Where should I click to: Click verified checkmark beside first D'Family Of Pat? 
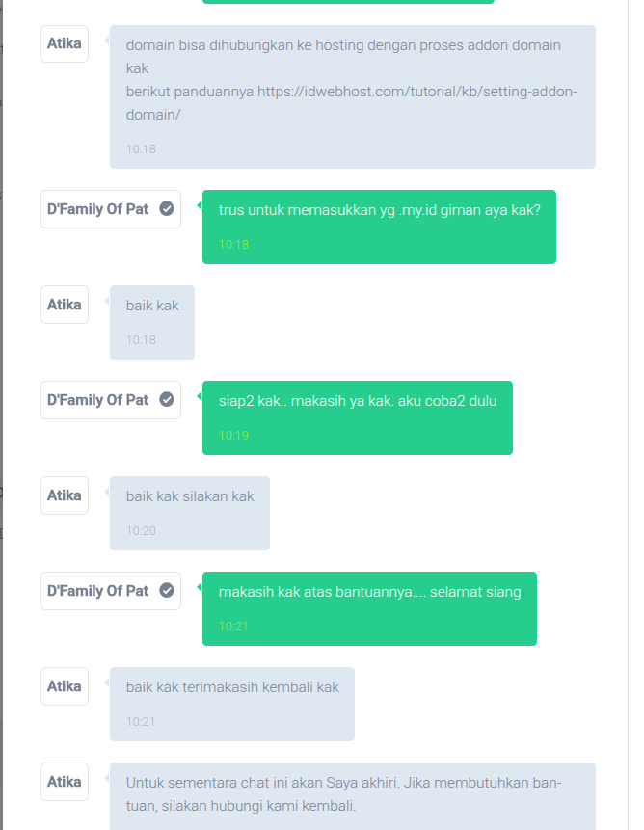click(167, 209)
